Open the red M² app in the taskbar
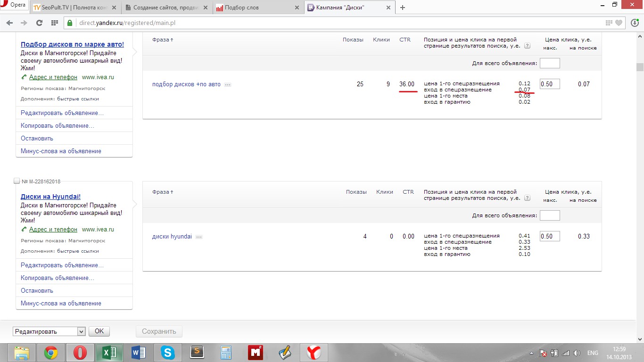The image size is (644, 362). point(255,353)
